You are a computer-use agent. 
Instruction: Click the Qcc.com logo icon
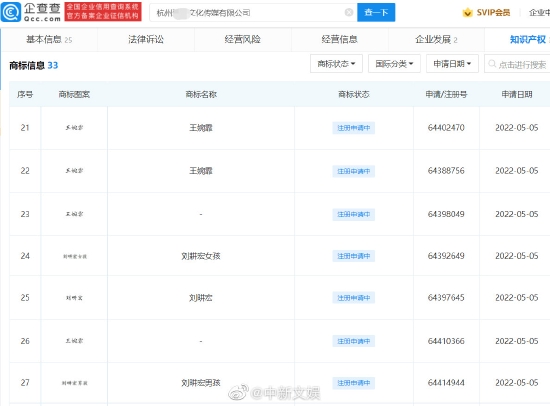pos(11,12)
